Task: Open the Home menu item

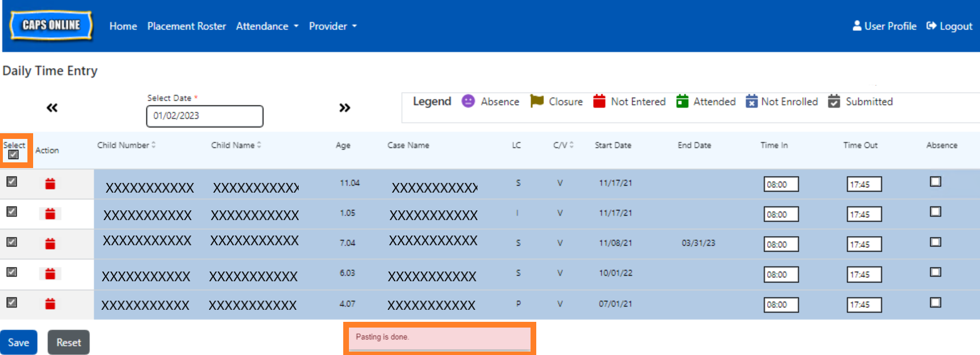Action: coord(123,26)
